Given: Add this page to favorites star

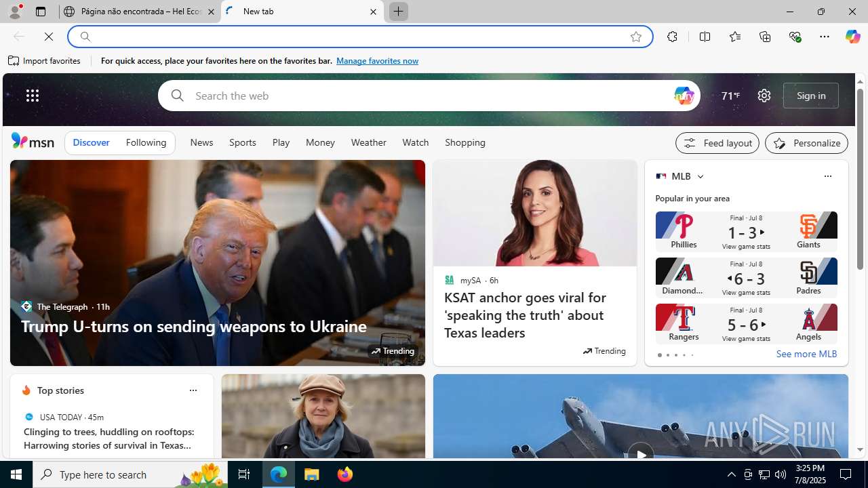Looking at the screenshot, I should pyautogui.click(x=635, y=37).
